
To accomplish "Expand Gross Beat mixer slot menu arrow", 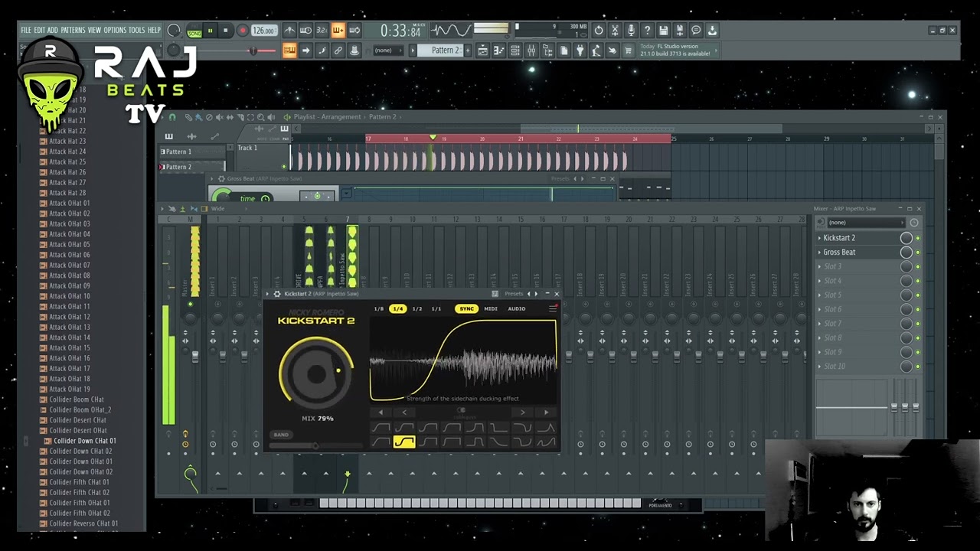I will coord(819,253).
